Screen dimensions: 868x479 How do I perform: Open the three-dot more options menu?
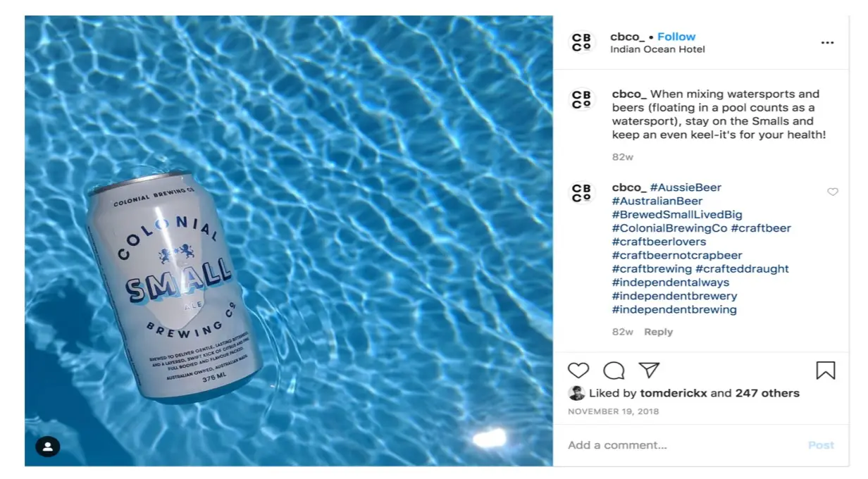point(827,43)
